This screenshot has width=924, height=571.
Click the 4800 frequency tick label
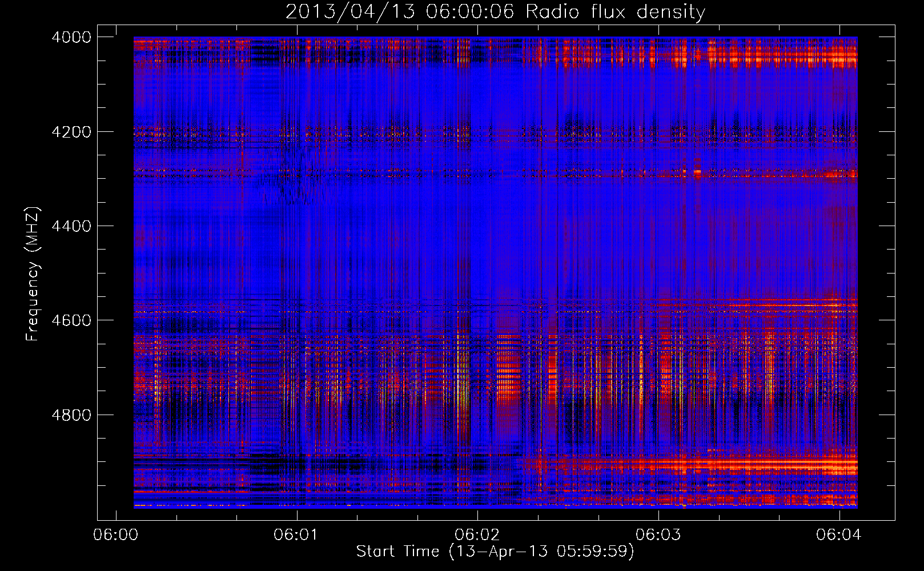[71, 415]
